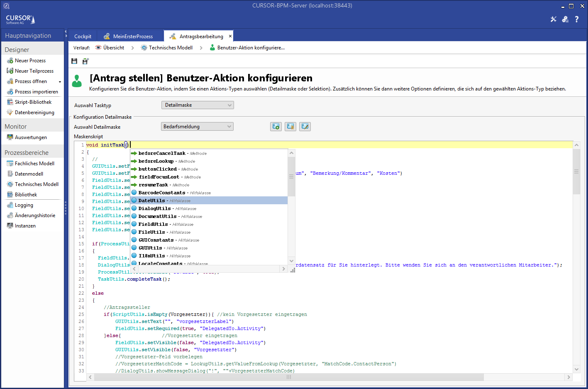
Task: Expand the Bedarfsmeldung dropdown
Action: [x=197, y=127]
